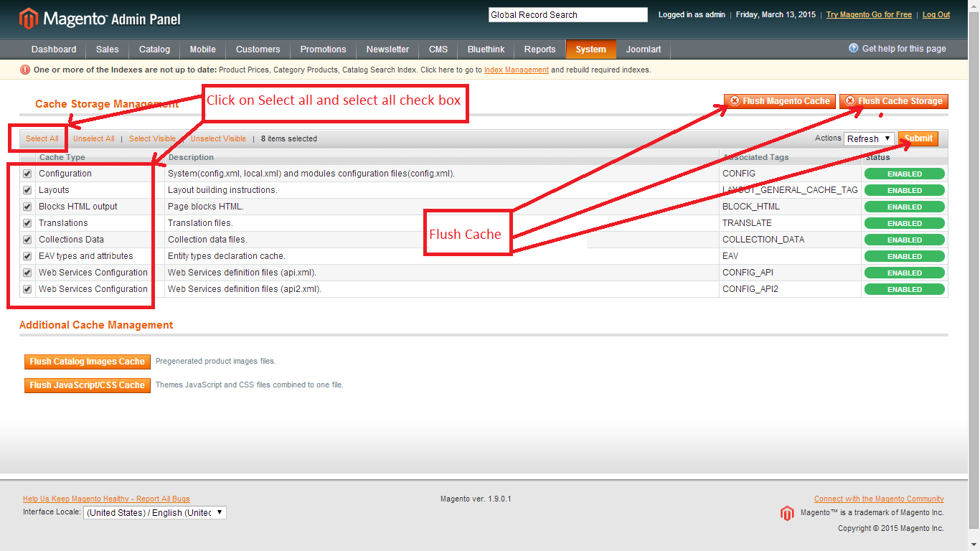Click the red warning icon in index notice
This screenshot has width=980, height=551.
click(x=25, y=70)
